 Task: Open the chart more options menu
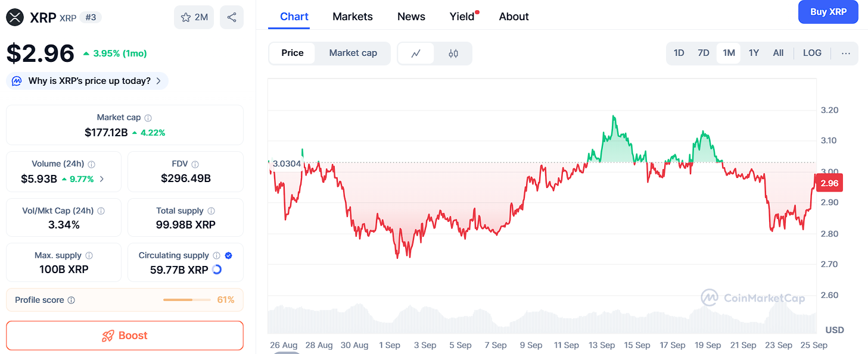pos(846,53)
